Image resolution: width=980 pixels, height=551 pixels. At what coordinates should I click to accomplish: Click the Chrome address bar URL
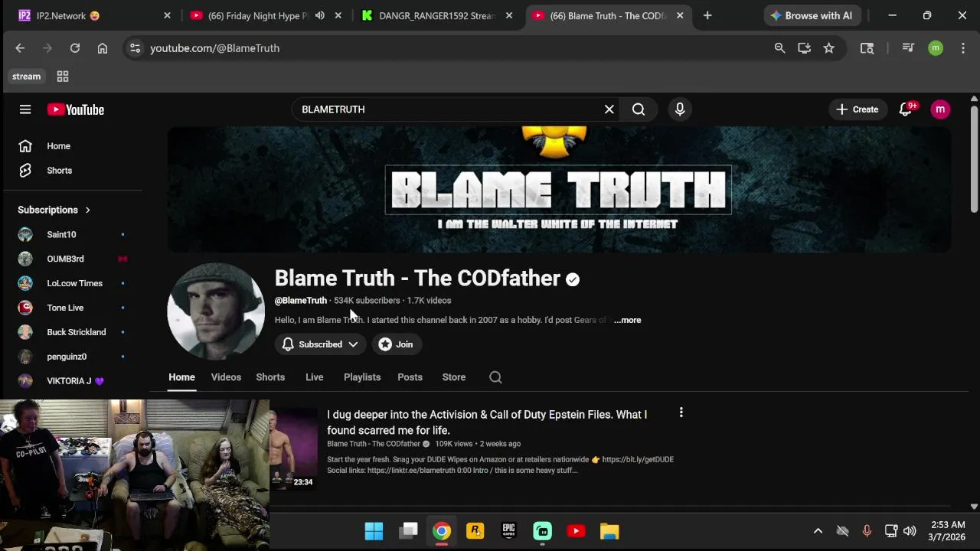[x=214, y=48]
